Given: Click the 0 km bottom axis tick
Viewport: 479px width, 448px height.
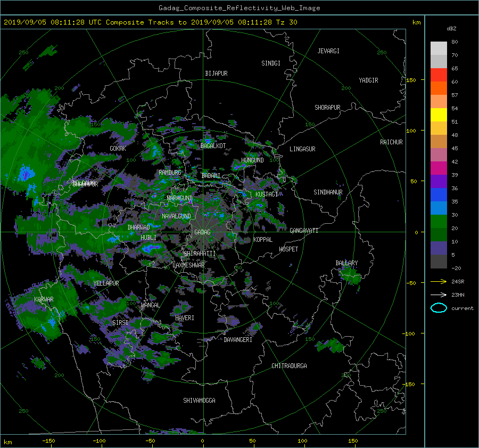Looking at the screenshot, I should [202, 441].
